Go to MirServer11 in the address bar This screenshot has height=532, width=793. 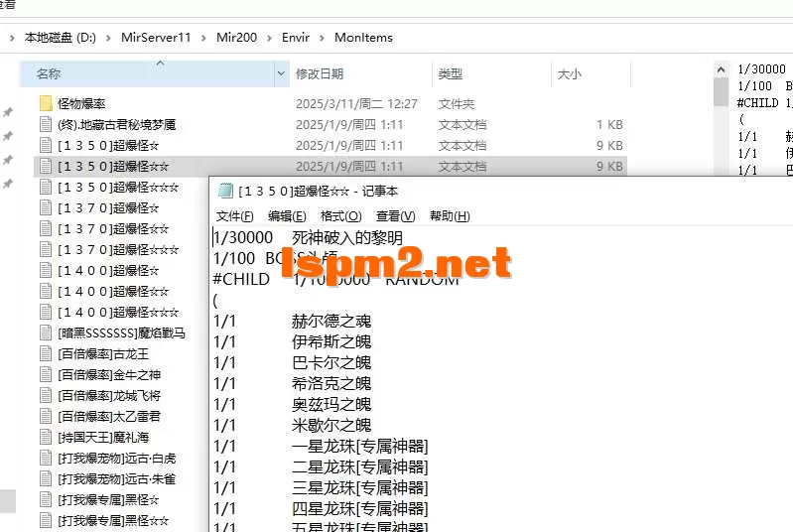click(x=156, y=38)
